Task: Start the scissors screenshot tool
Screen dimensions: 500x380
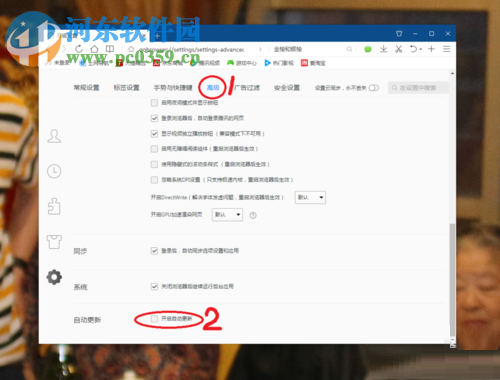Action: [398, 49]
